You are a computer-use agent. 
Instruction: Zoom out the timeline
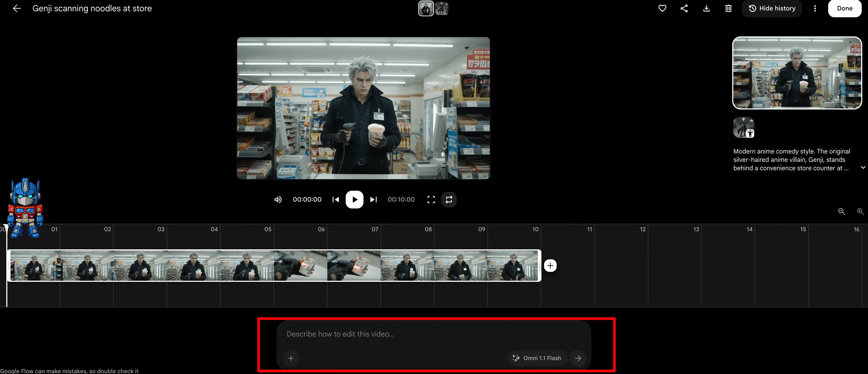pos(841,211)
